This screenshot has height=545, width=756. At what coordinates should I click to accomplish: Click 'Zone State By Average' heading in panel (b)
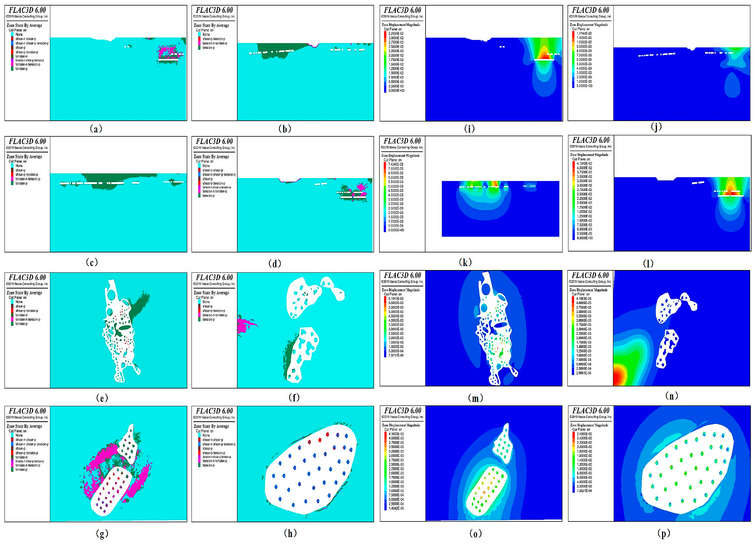coord(211,25)
